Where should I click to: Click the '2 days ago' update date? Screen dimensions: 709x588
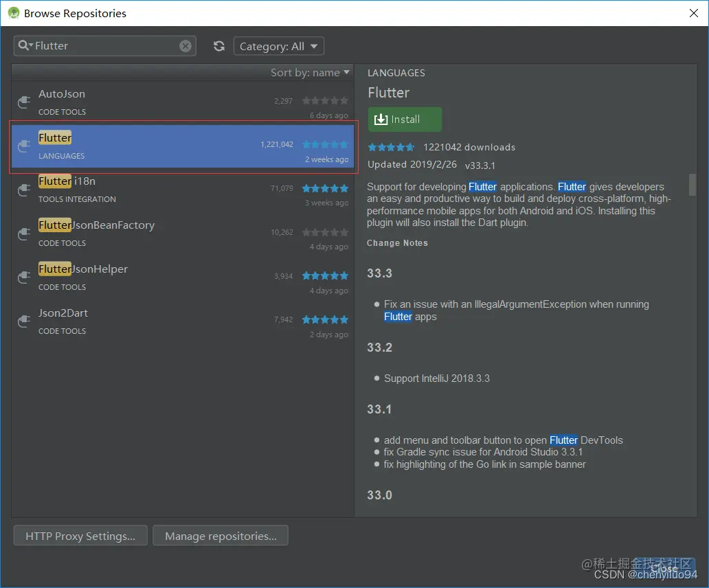click(x=328, y=335)
